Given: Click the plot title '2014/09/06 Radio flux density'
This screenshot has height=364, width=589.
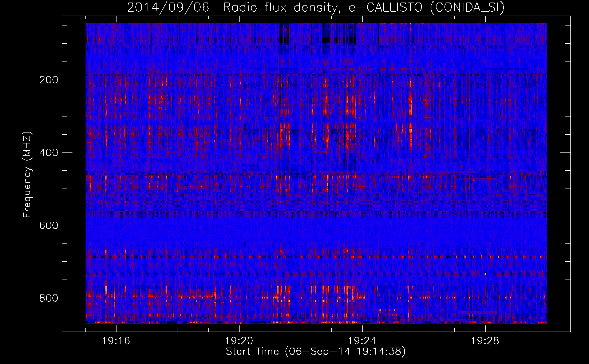Looking at the screenshot, I should pyautogui.click(x=315, y=7).
